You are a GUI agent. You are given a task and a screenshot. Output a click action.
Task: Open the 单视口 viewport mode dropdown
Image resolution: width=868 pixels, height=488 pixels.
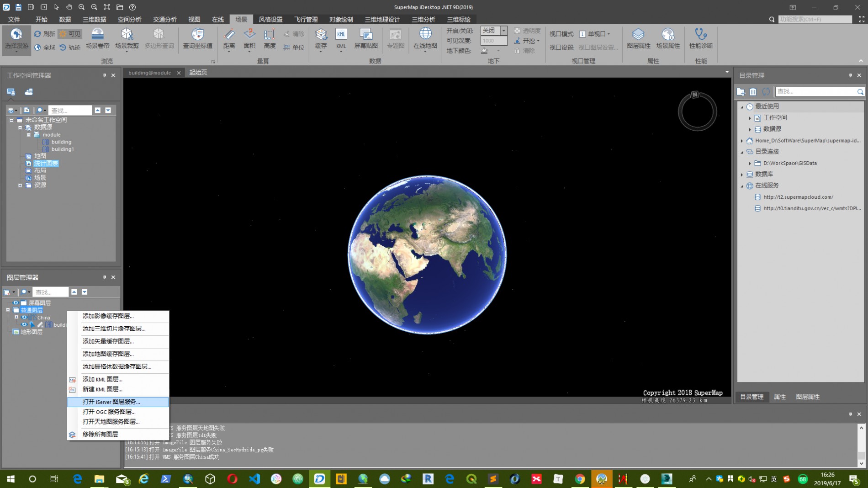[x=594, y=34]
